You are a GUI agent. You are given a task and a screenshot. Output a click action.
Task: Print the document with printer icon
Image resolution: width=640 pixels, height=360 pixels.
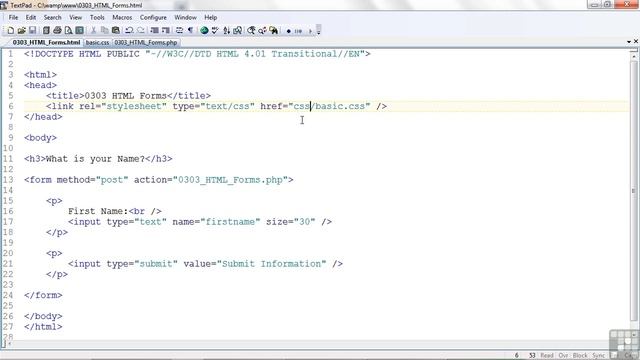coord(57,31)
